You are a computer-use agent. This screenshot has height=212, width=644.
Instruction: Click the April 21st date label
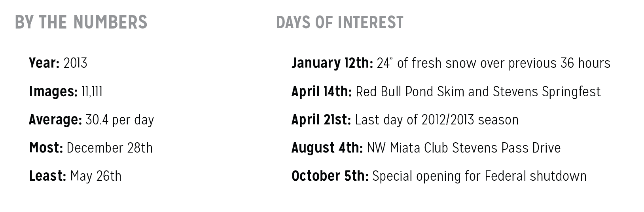click(321, 120)
